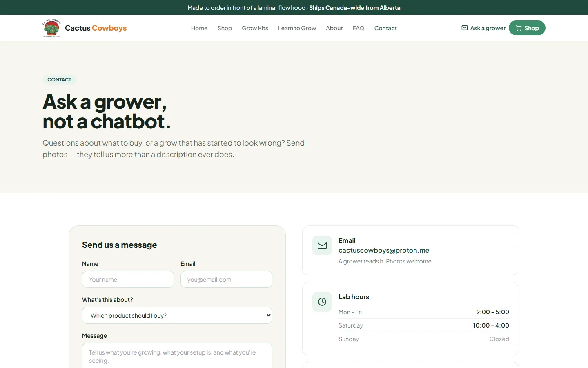
Task: Go to the Shop navigation link
Action: 225,28
